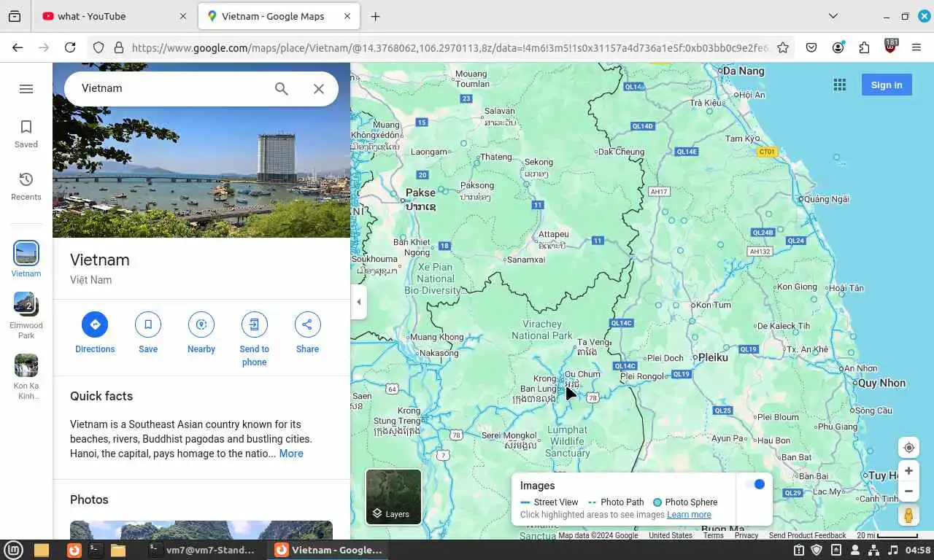Select the Vietnam recent place thumbnail
The image size is (934, 560).
[x=26, y=253]
